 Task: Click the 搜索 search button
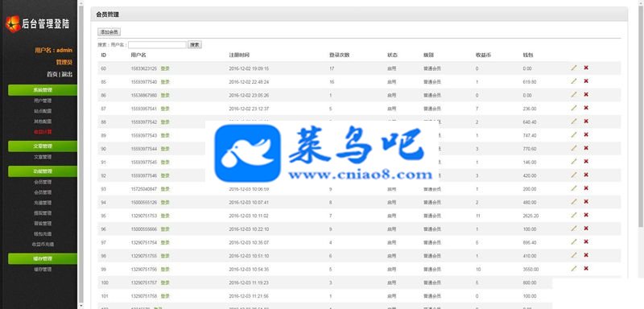[195, 45]
